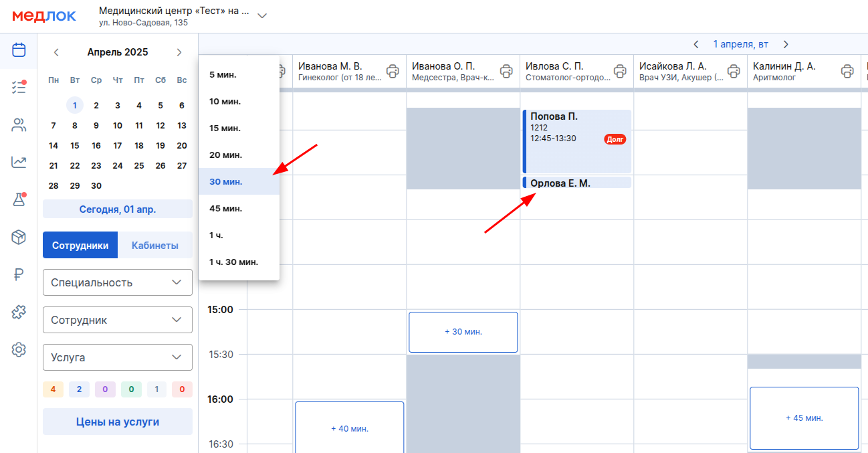
Task: Add appointment in + 45 мин. slot
Action: (804, 418)
